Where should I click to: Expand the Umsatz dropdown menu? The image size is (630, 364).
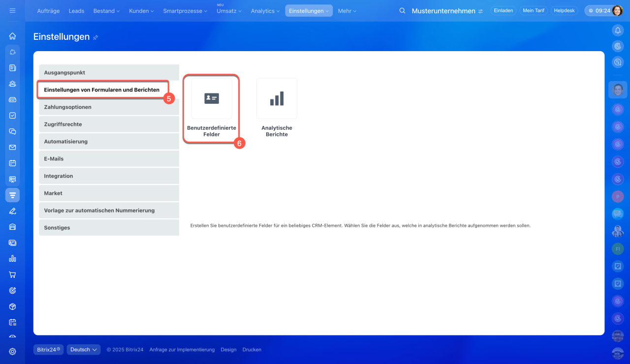[230, 11]
